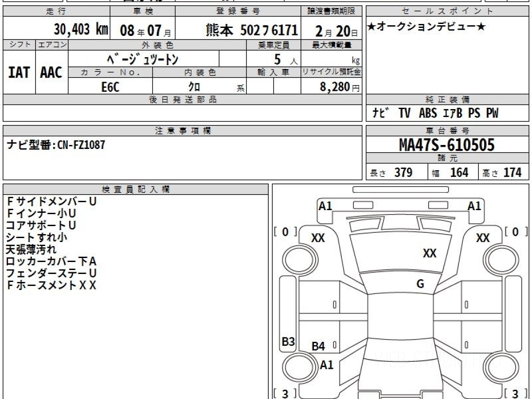
Task: Select the color number E6C
Action: click(110, 87)
